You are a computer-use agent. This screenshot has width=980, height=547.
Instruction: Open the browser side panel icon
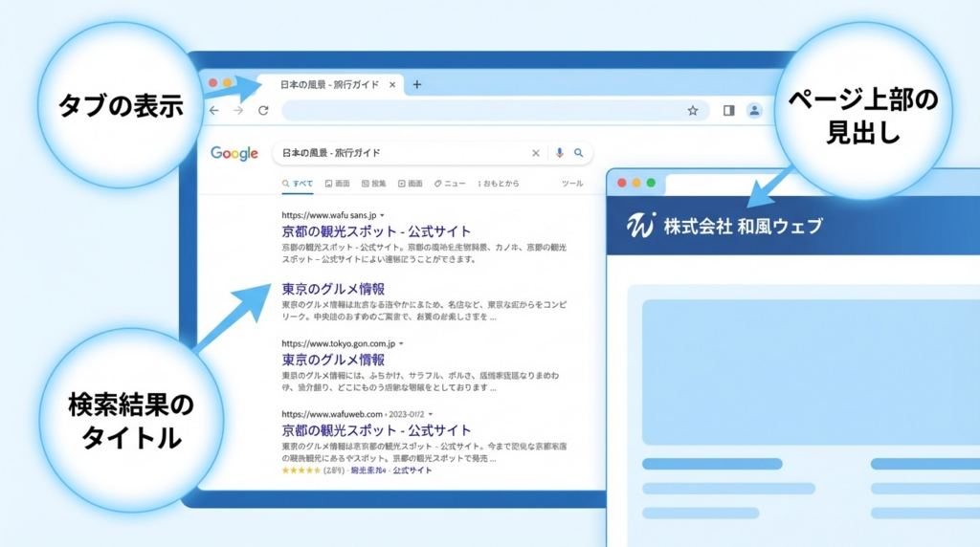[x=728, y=111]
